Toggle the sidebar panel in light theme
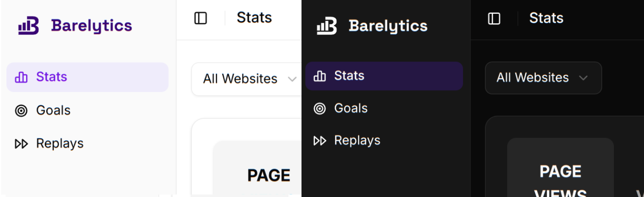The height and width of the screenshot is (197, 644). 201,18
